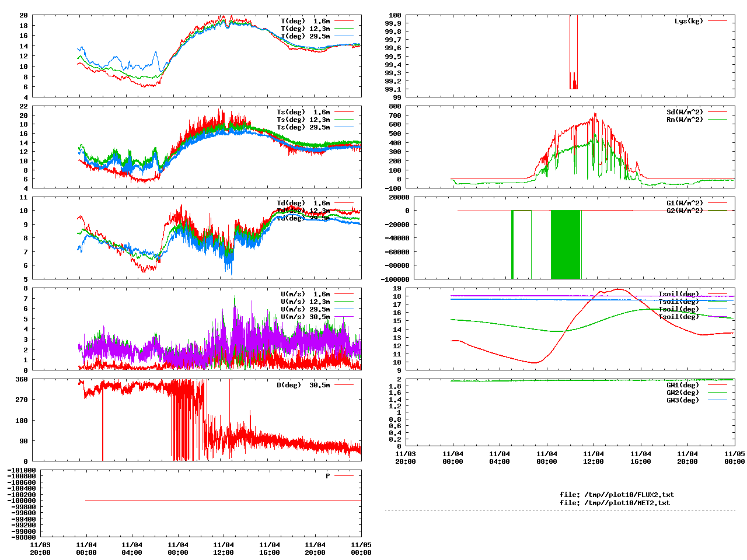This screenshot has height=560, width=747.
Task: Click the red line sample beside 'Lys(kg)'
Action: (x=717, y=21)
